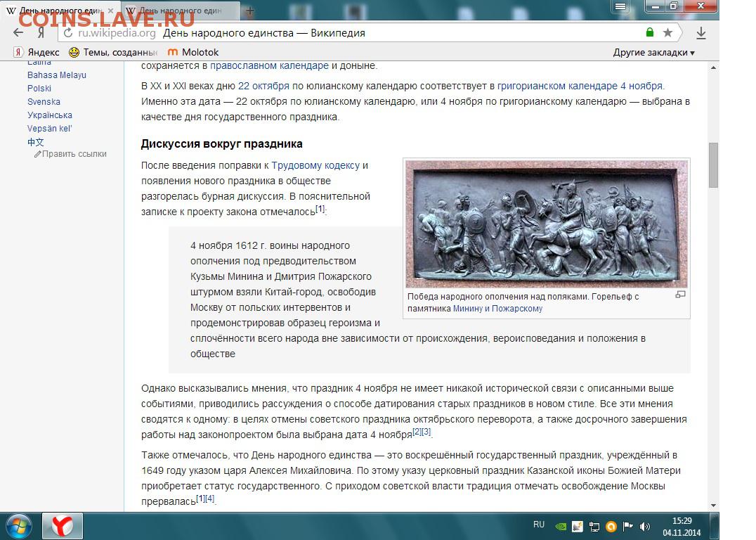This screenshot has height=540, width=756.
Task: Click the RU language indicator in taskbar
Action: [x=539, y=525]
